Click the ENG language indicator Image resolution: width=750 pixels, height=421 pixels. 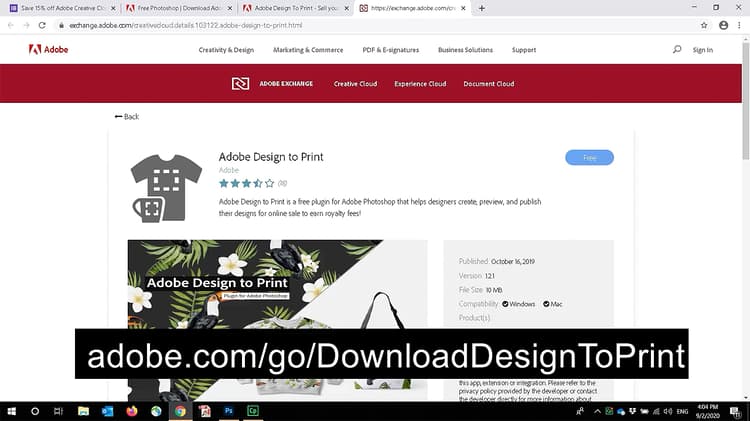click(x=683, y=411)
